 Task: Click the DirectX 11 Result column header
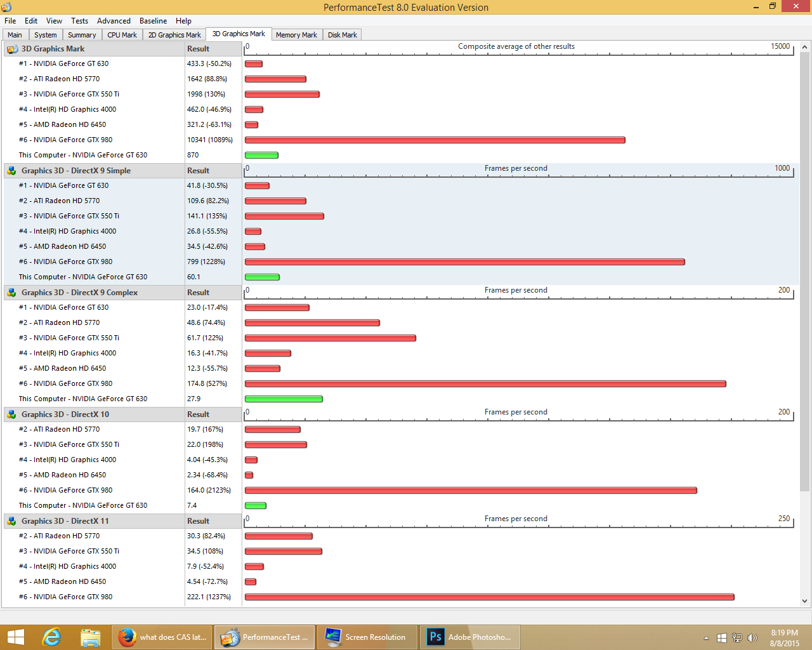click(x=213, y=521)
